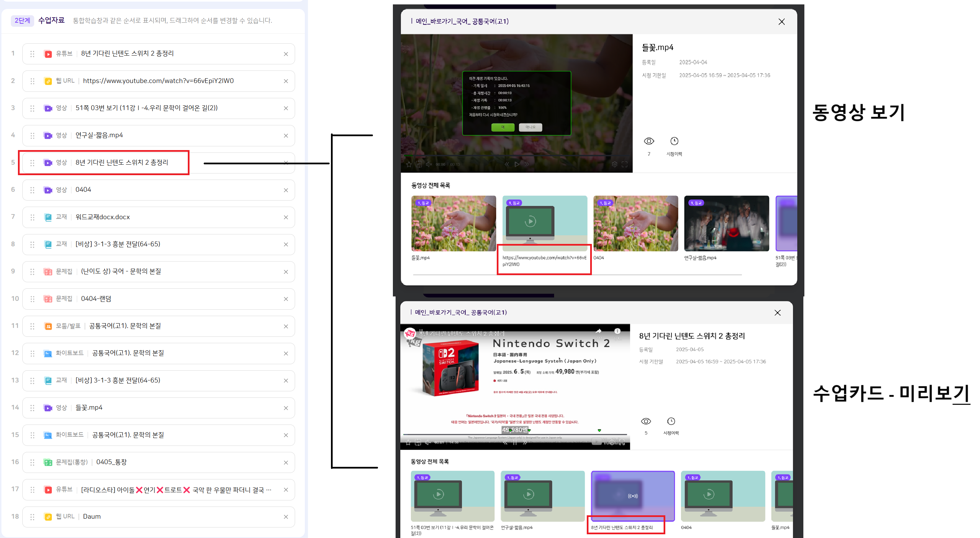Click the 2단계 step badge
Screen dimensions: 980x538
coord(22,21)
